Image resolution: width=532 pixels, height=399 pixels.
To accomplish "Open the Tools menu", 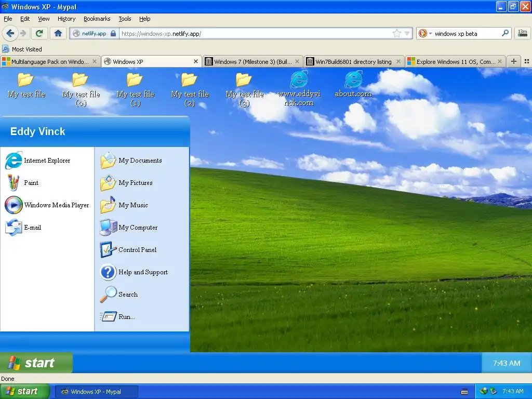I will click(x=125, y=19).
